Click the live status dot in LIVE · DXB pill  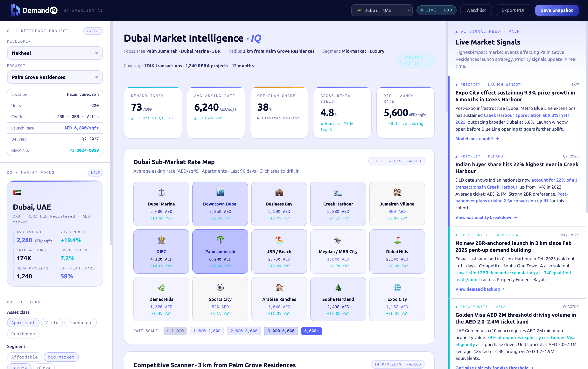pyautogui.click(x=422, y=10)
